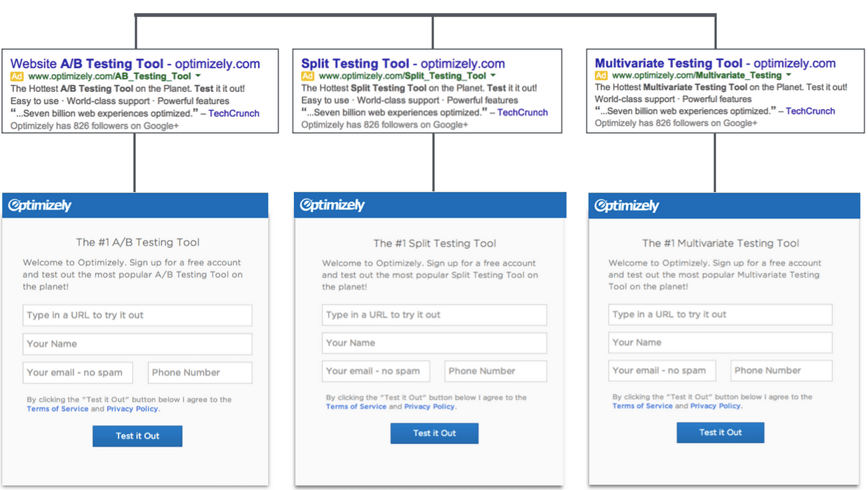The width and height of the screenshot is (868, 490).
Task: Open the TechCrunch link in the A/B Testing ad
Action: [x=234, y=113]
